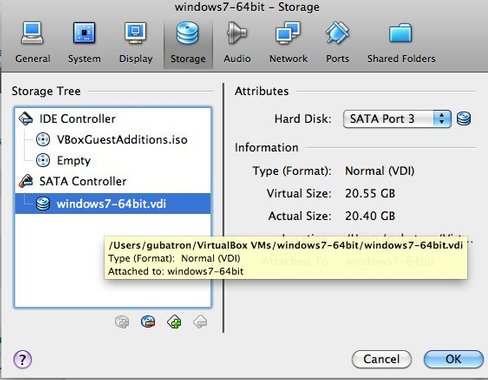
Task: Click the Storage Tree heading
Action: (x=46, y=91)
